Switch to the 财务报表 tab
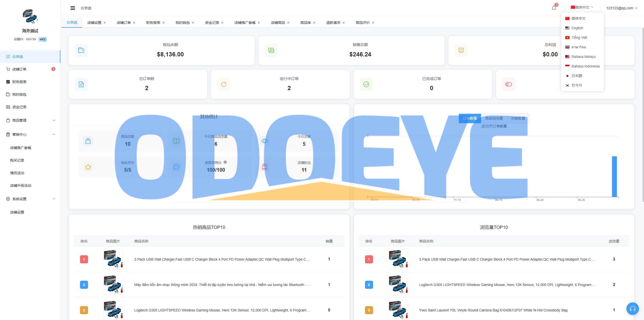Screen dimensions: 644x320 [x=153, y=23]
